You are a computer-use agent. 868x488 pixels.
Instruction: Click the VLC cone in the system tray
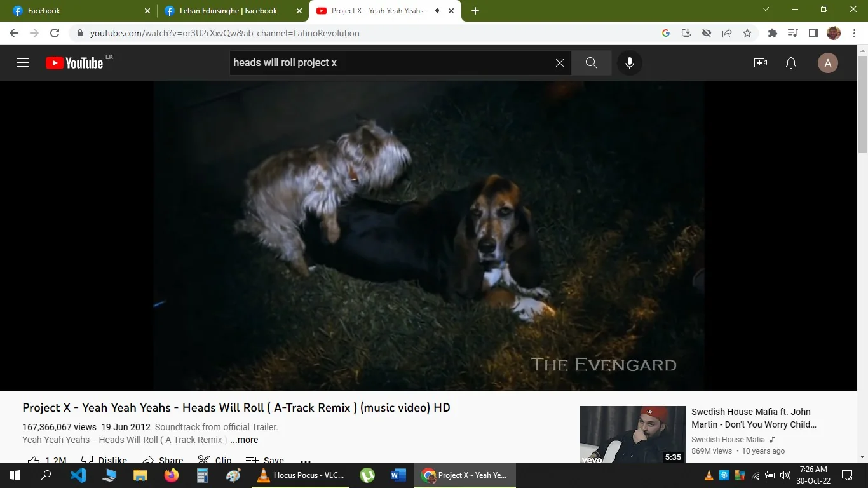coord(709,475)
